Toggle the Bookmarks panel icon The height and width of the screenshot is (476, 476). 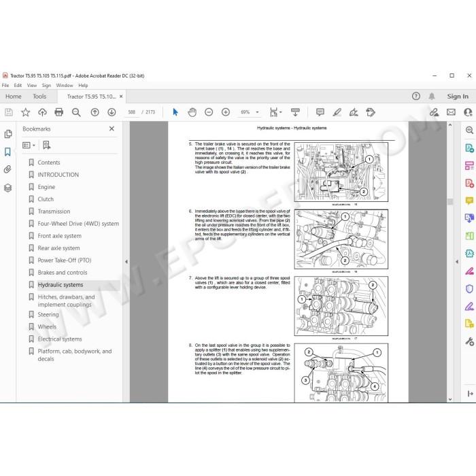pos(8,152)
